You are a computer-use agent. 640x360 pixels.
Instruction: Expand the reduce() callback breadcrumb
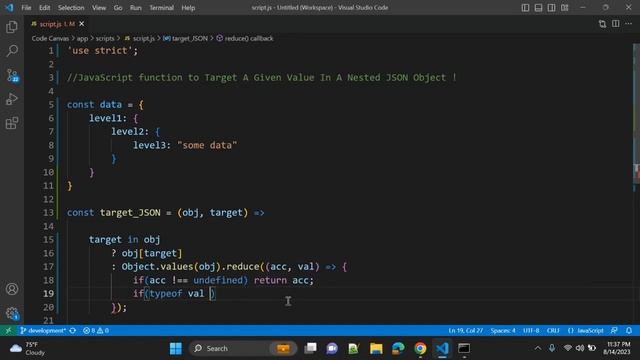(245, 38)
